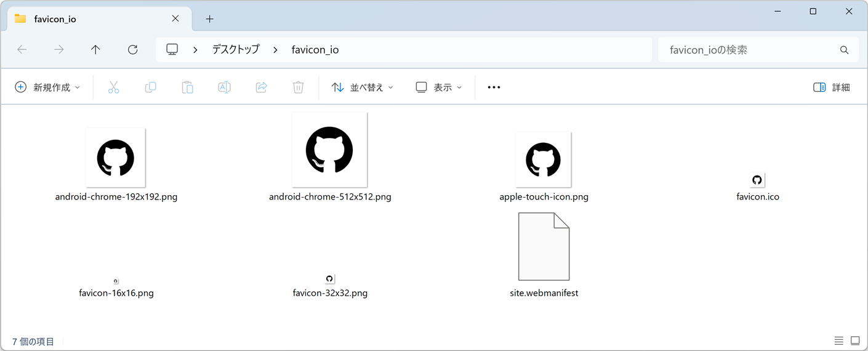Open the 新規作成 dropdown
This screenshot has height=351, width=868.
coord(47,87)
